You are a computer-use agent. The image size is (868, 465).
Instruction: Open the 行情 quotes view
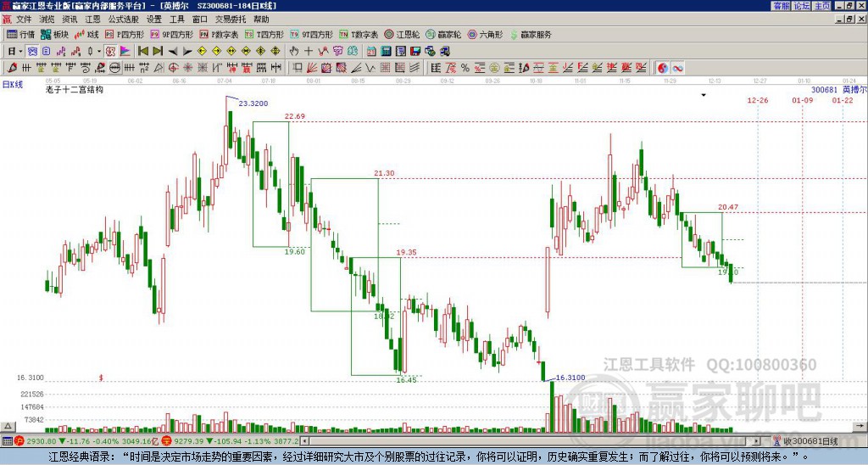click(20, 34)
